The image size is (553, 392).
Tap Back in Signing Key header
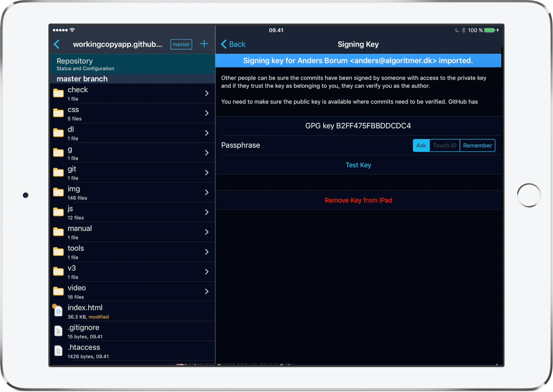(233, 44)
